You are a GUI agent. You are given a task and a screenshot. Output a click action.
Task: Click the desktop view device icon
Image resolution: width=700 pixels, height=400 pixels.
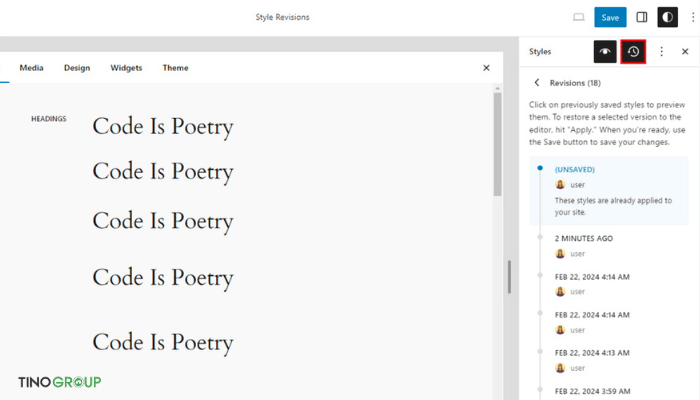(579, 17)
